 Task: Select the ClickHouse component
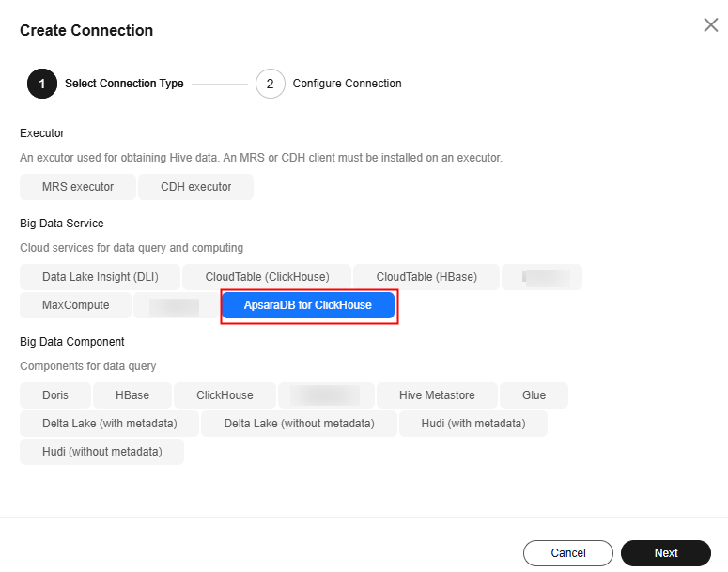tap(225, 395)
